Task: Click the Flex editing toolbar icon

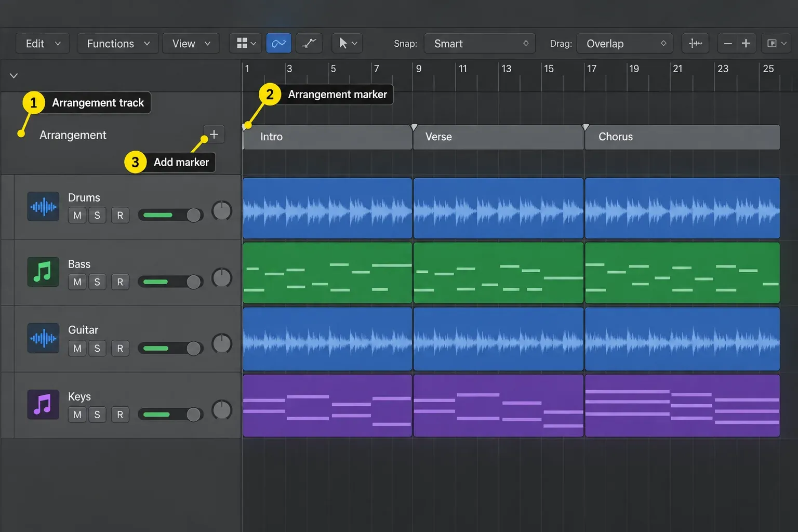Action: coord(309,44)
